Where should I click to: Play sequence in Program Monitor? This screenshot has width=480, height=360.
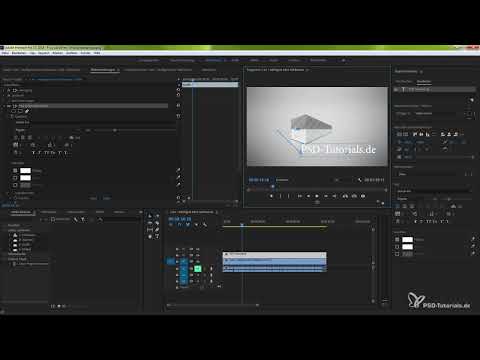[x=317, y=196]
